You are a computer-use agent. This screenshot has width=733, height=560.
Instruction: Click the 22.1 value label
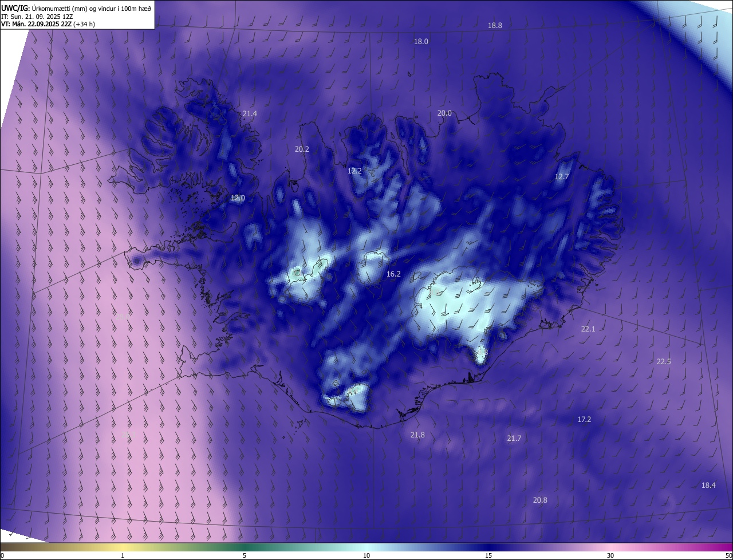(x=588, y=329)
